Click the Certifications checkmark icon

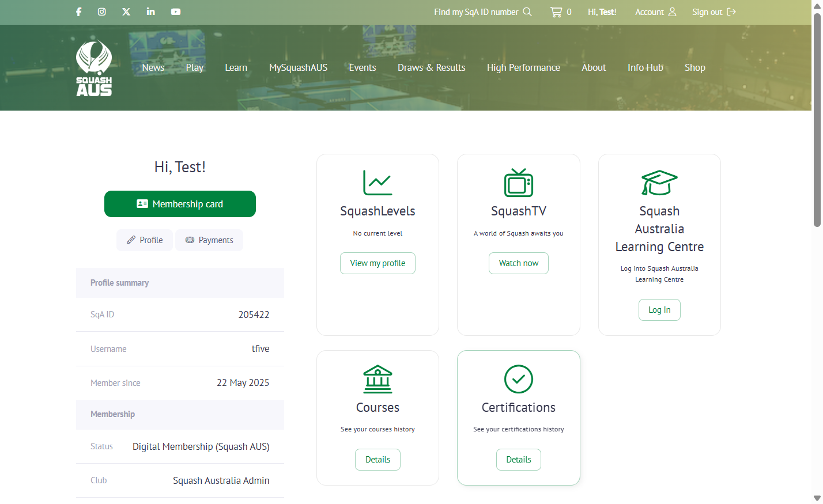coord(519,379)
